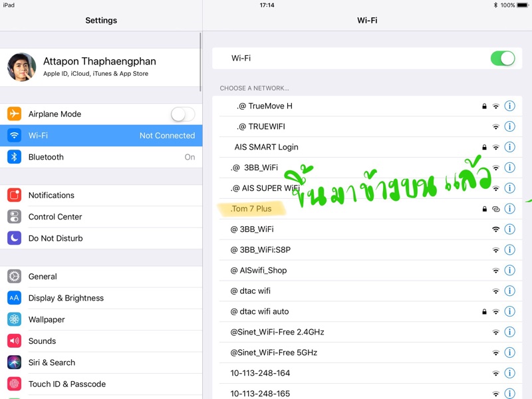Show info for .@ TrueMove H network
The width and height of the screenshot is (532, 399).
point(509,106)
